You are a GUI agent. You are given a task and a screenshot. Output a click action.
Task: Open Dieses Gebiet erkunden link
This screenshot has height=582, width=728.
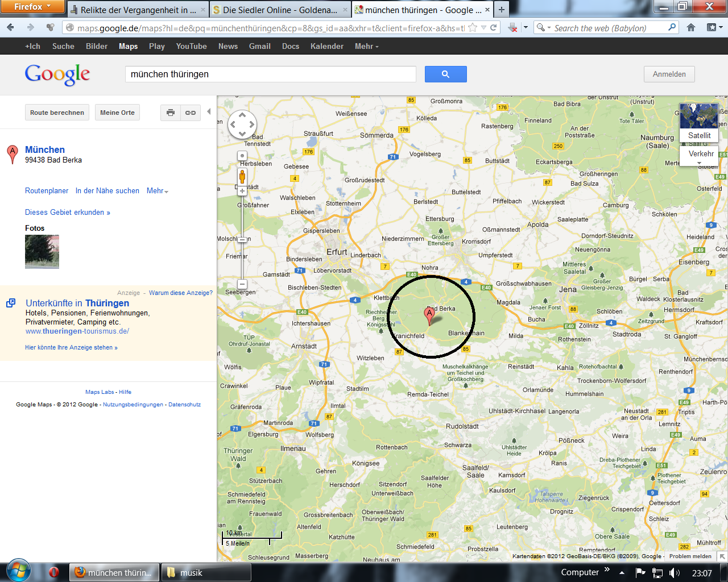tap(68, 212)
